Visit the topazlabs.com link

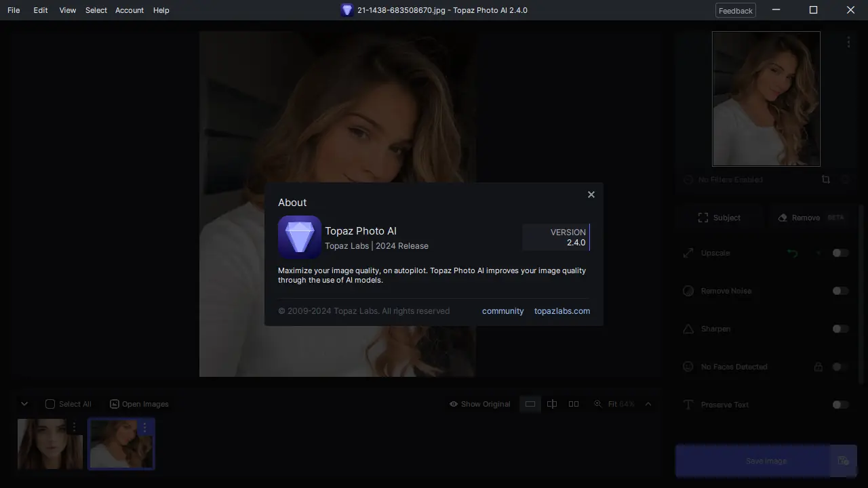(562, 311)
